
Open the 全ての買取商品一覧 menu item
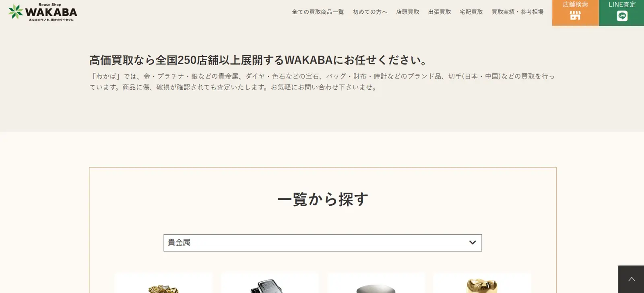[318, 12]
